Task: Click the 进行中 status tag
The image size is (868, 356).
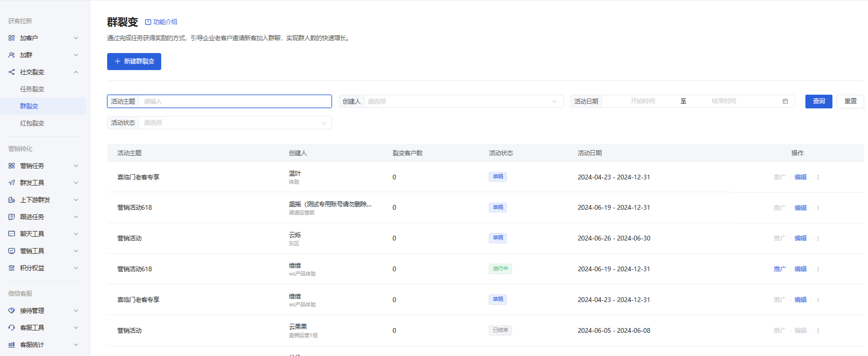Action: 500,269
